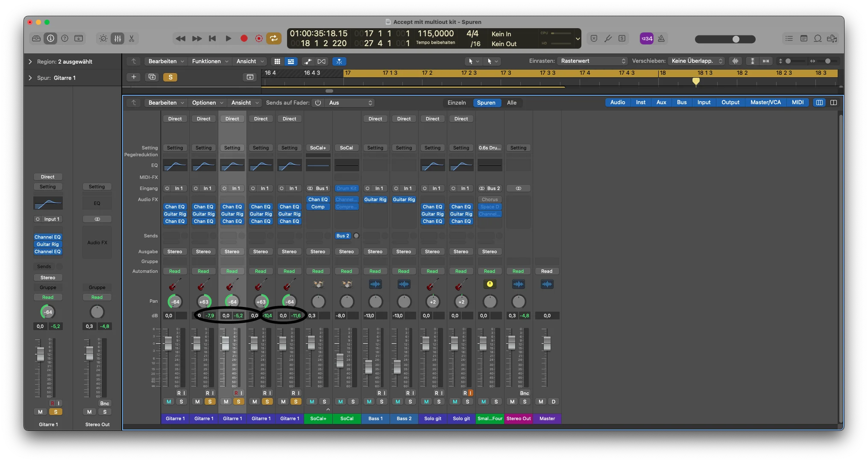Open the Loop Browser icon
868x462 pixels.
tap(818, 38)
